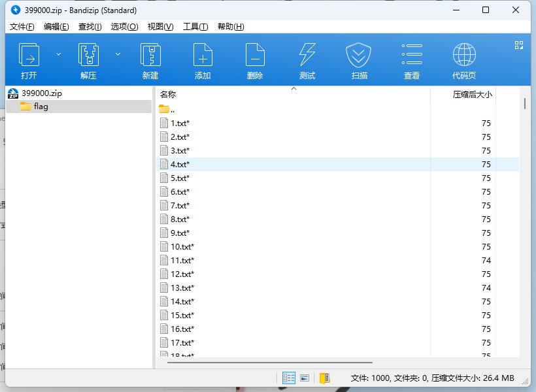The width and height of the screenshot is (536, 392).
Task: Click the yellow archive icon in status bar
Action: pos(324,378)
